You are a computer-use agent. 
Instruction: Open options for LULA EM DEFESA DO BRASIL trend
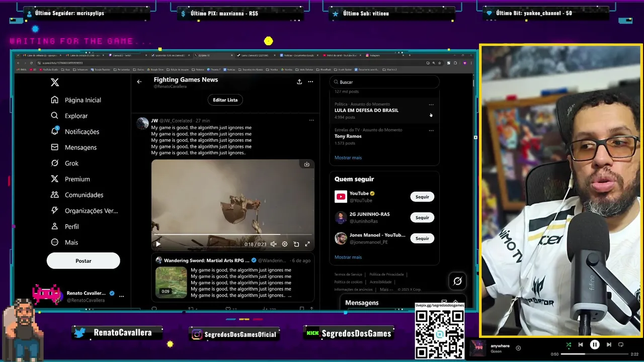click(431, 105)
